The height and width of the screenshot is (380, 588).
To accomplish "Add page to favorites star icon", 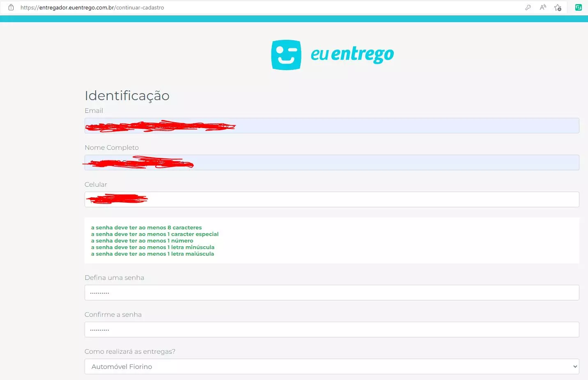I will [558, 7].
